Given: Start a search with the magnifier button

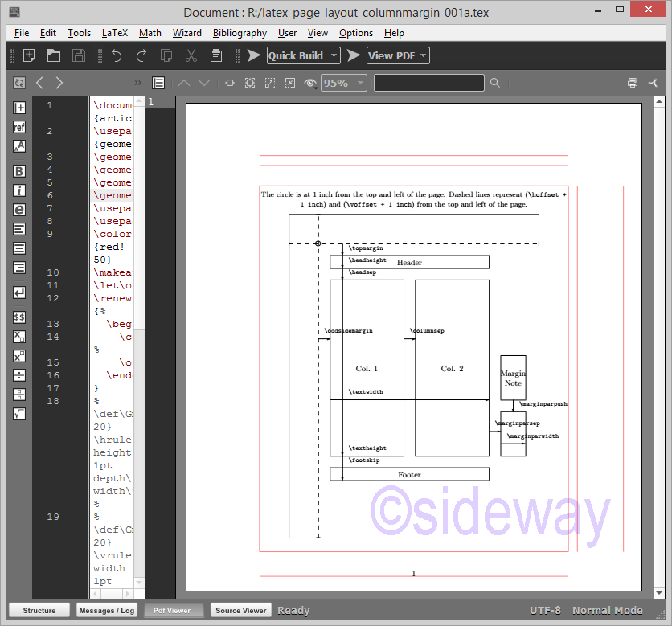Looking at the screenshot, I should (495, 82).
